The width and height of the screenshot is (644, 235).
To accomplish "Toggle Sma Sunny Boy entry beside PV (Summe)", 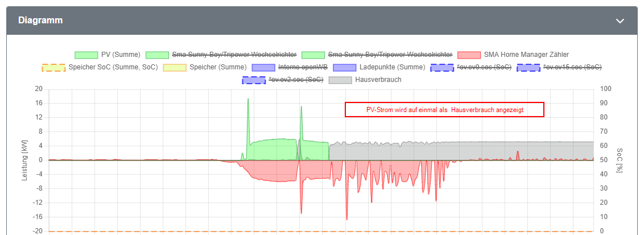I will point(221,54).
